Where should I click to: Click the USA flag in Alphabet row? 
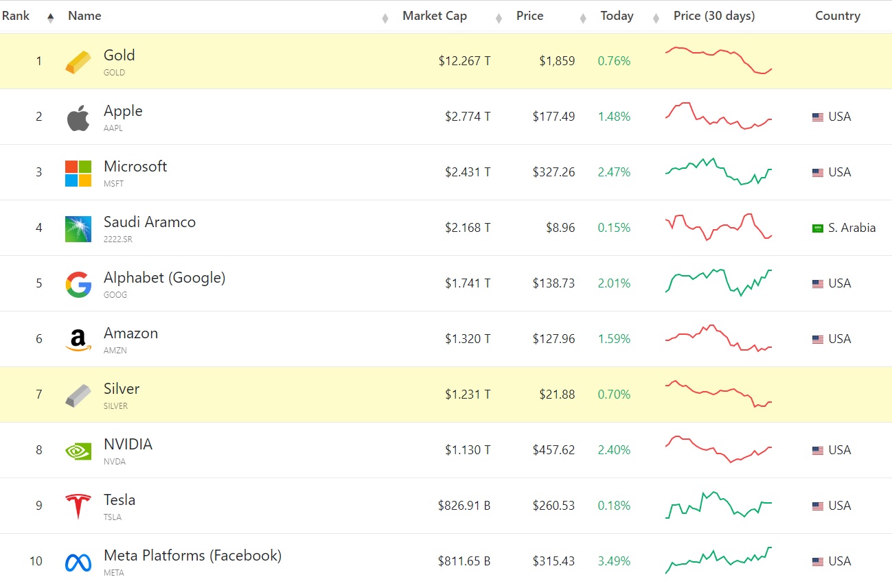point(818,284)
